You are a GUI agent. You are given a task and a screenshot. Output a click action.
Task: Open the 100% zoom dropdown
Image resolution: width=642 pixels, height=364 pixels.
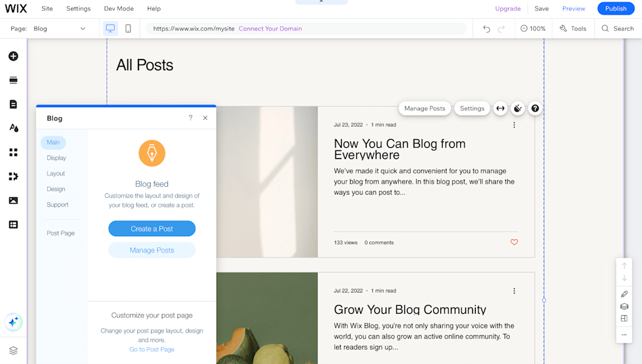coord(532,28)
